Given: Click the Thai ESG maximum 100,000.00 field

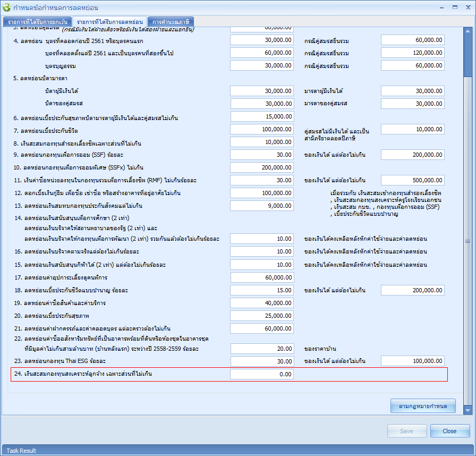Looking at the screenshot, I should [x=412, y=361].
